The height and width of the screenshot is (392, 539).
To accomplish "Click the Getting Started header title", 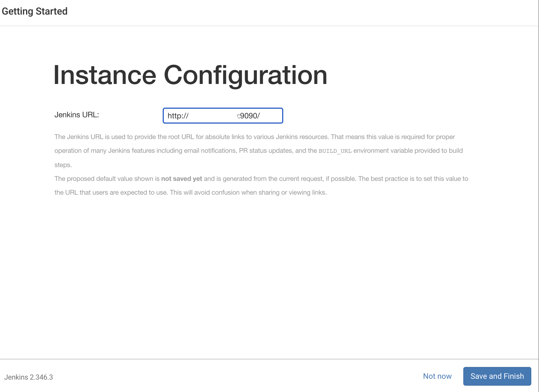I will coord(35,11).
